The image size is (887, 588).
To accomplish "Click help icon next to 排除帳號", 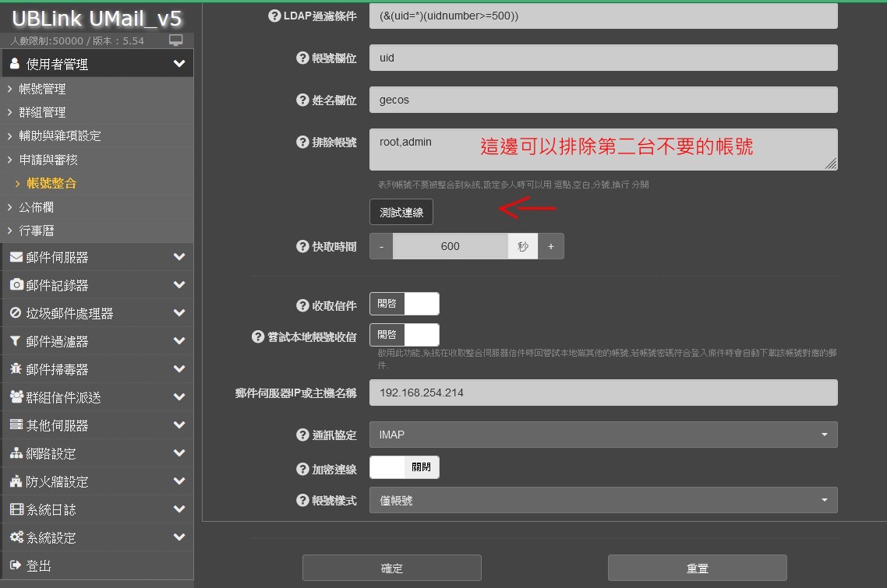I will point(303,142).
